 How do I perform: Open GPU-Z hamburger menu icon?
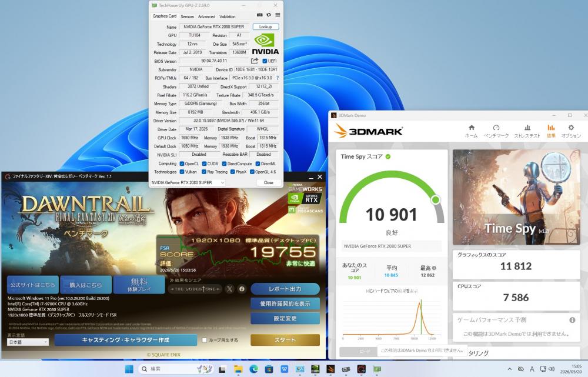pos(278,15)
